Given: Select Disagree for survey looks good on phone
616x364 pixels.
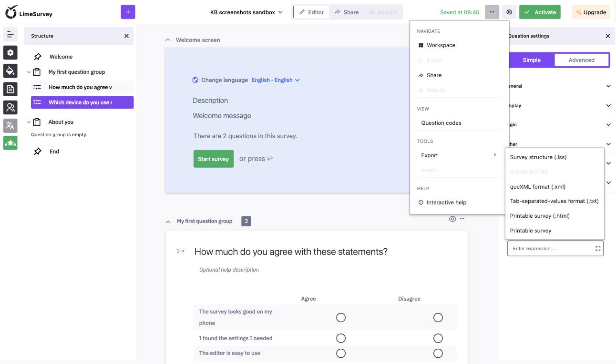Looking at the screenshot, I should [438, 317].
